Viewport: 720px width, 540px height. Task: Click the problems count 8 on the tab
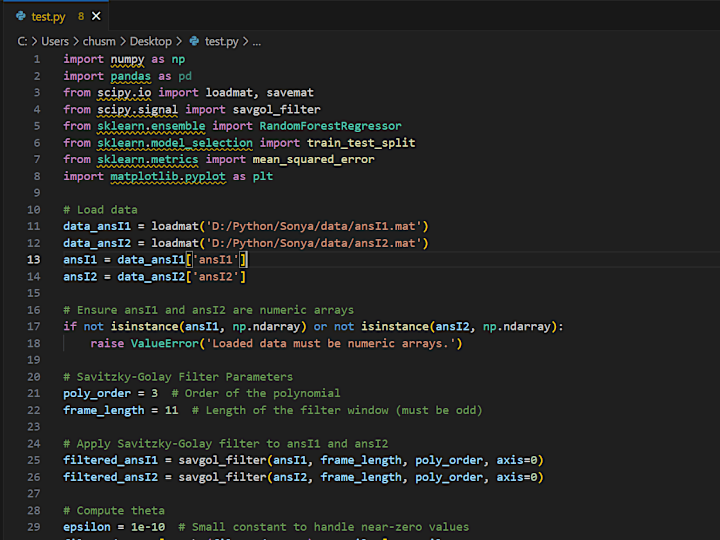[x=81, y=16]
